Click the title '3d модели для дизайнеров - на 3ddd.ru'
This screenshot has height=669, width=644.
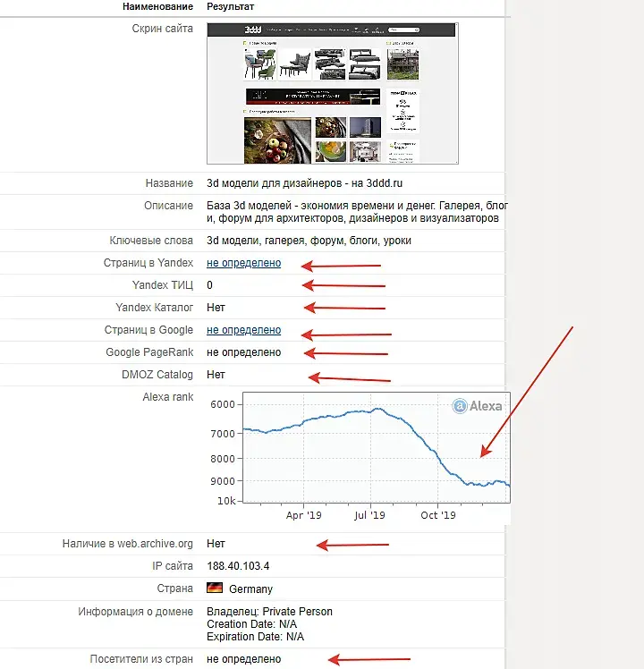pos(305,183)
